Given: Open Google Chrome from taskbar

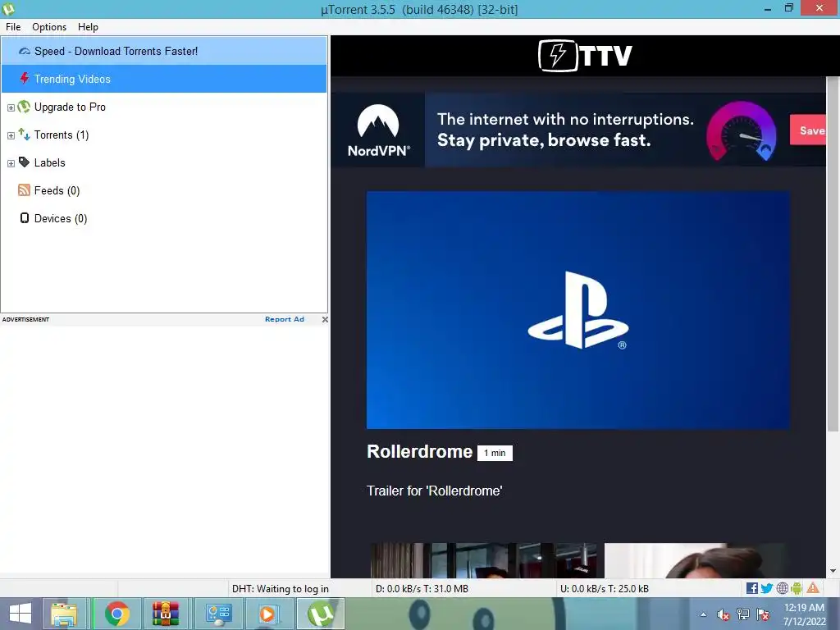Looking at the screenshot, I should tap(116, 614).
